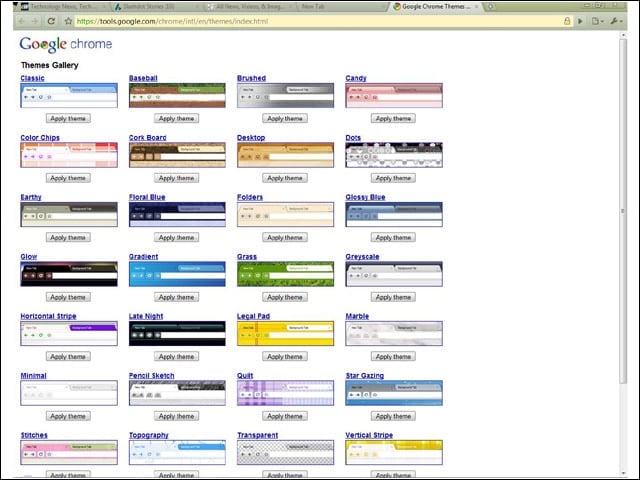
Task: Apply the Candy theme
Action: coord(393,118)
